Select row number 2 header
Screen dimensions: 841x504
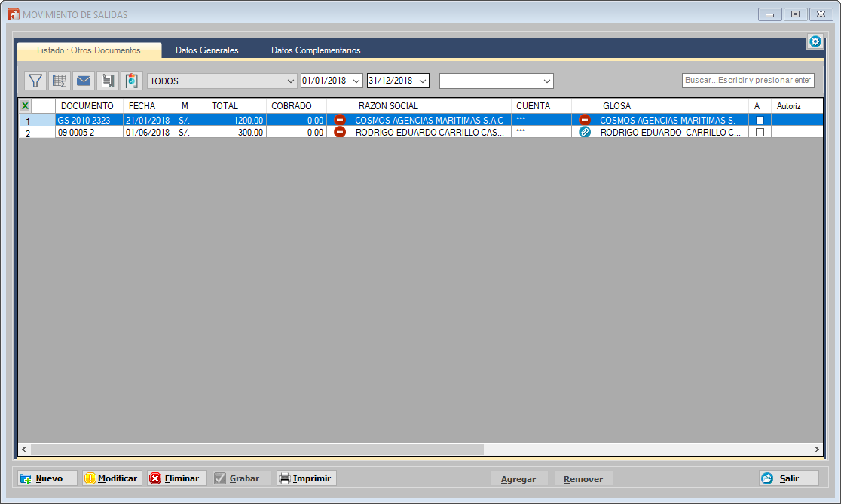(37, 133)
